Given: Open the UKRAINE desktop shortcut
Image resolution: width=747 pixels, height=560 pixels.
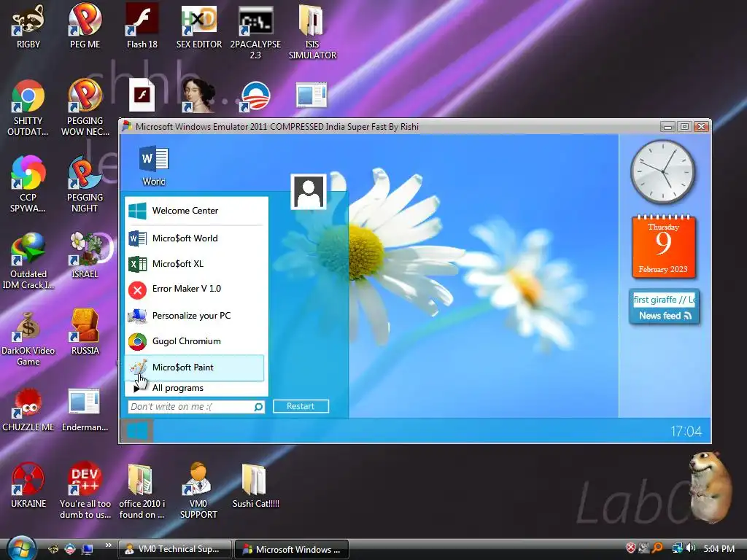Looking at the screenshot, I should pyautogui.click(x=28, y=485).
